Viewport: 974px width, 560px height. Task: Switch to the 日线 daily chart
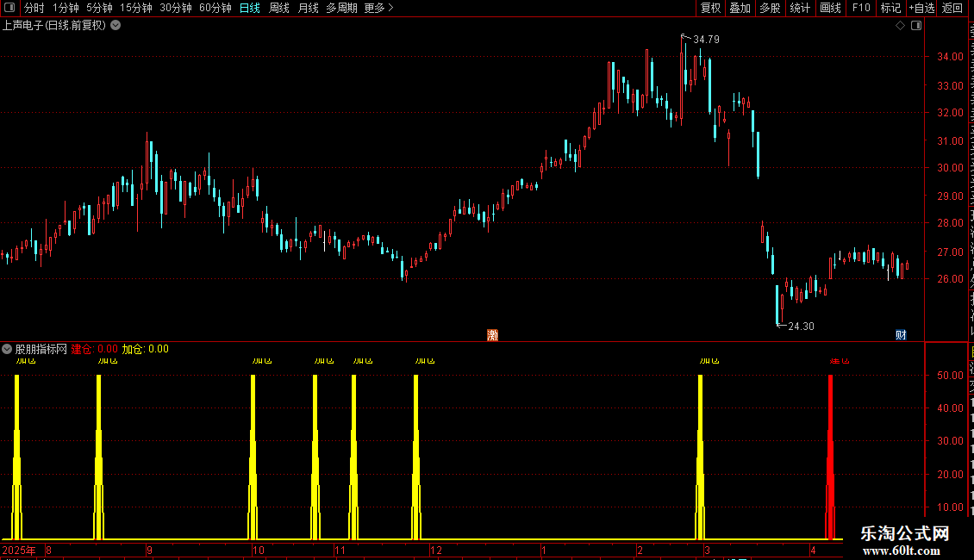pos(250,8)
